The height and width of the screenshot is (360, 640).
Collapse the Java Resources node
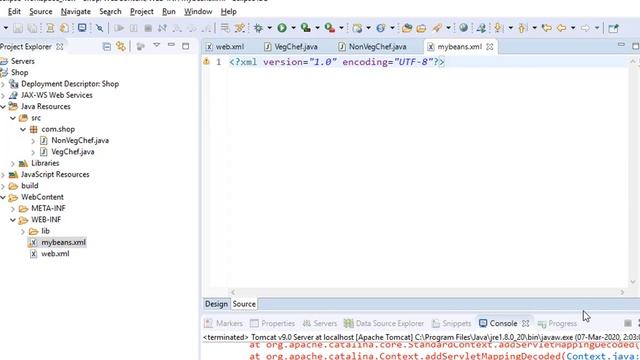pyautogui.click(x=3, y=107)
